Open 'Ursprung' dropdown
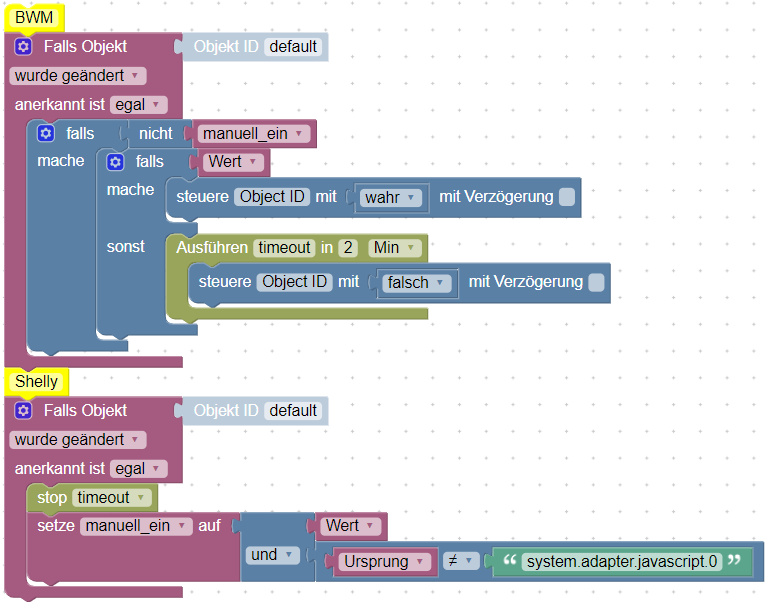 coord(385,562)
